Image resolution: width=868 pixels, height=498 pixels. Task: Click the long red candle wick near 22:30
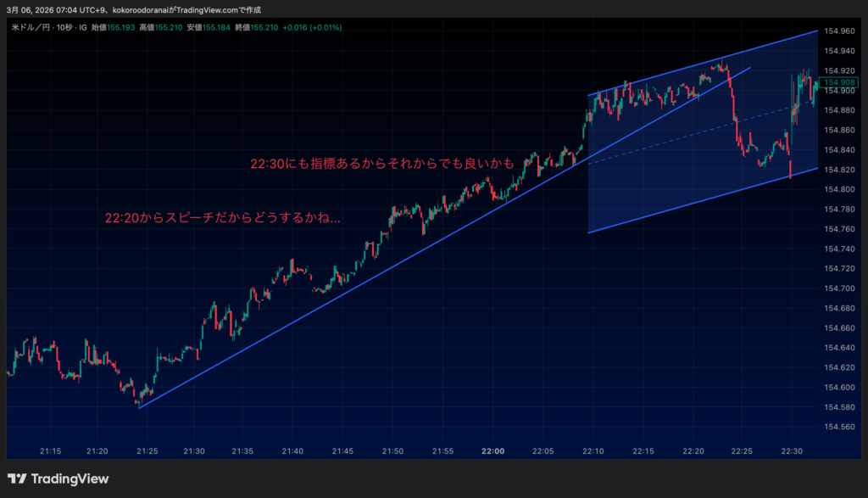tap(790, 170)
